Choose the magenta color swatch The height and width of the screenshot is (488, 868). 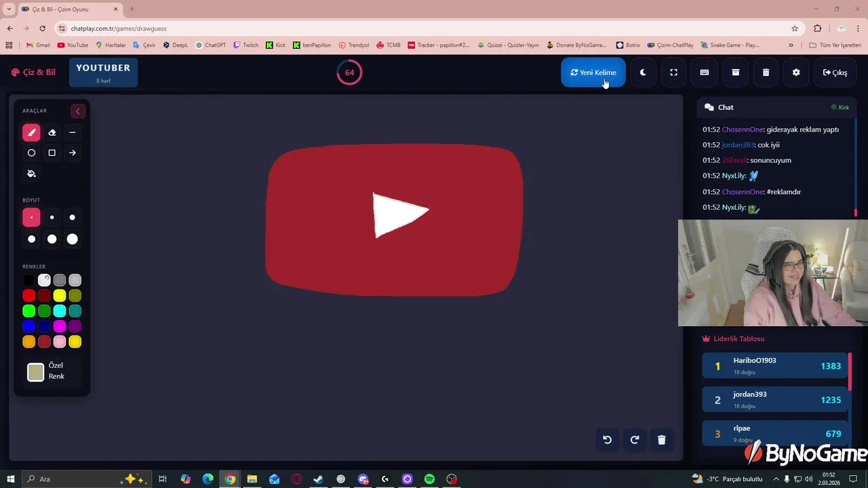pyautogui.click(x=60, y=327)
